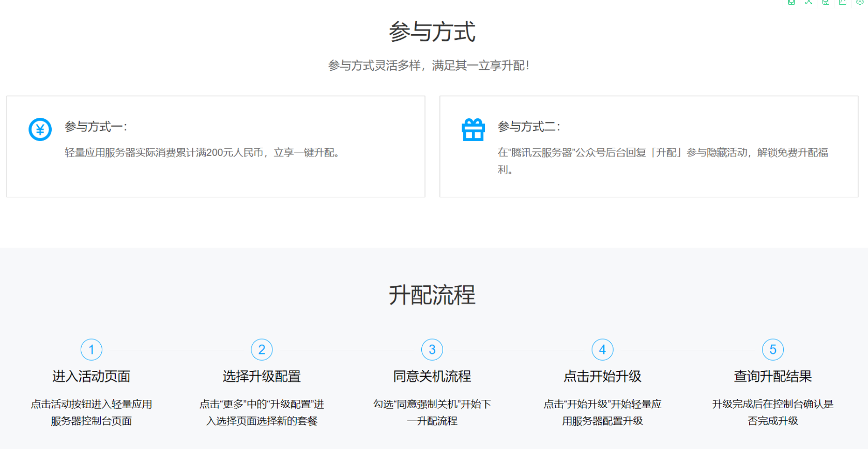Click the expand arrows fullscreen icon

point(809,3)
